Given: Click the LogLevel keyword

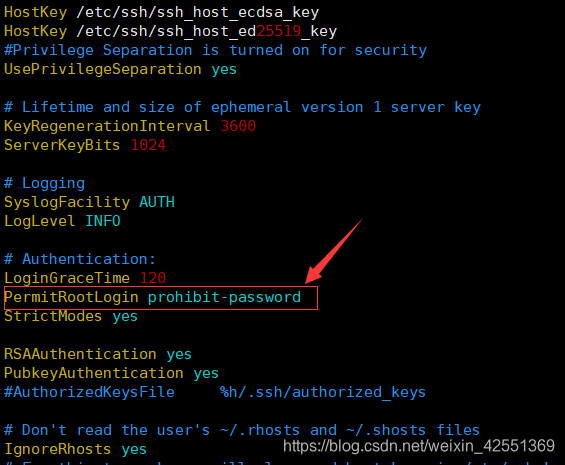Looking at the screenshot, I should [40, 221].
